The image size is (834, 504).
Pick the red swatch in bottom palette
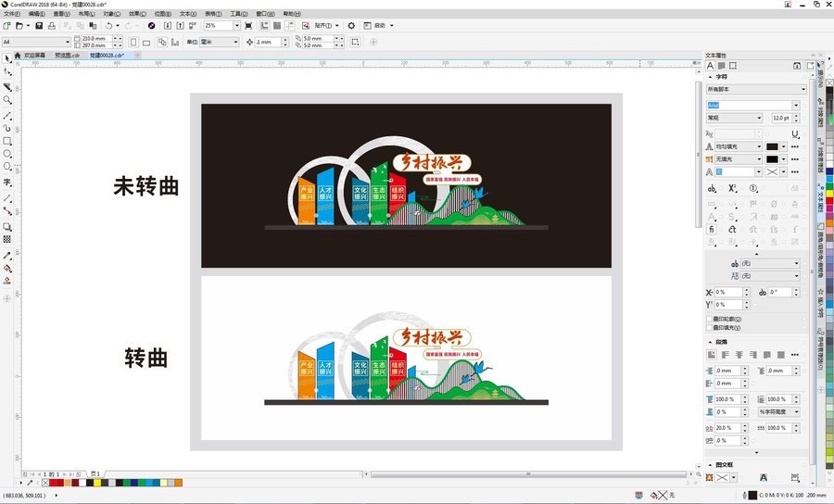(x=53, y=483)
